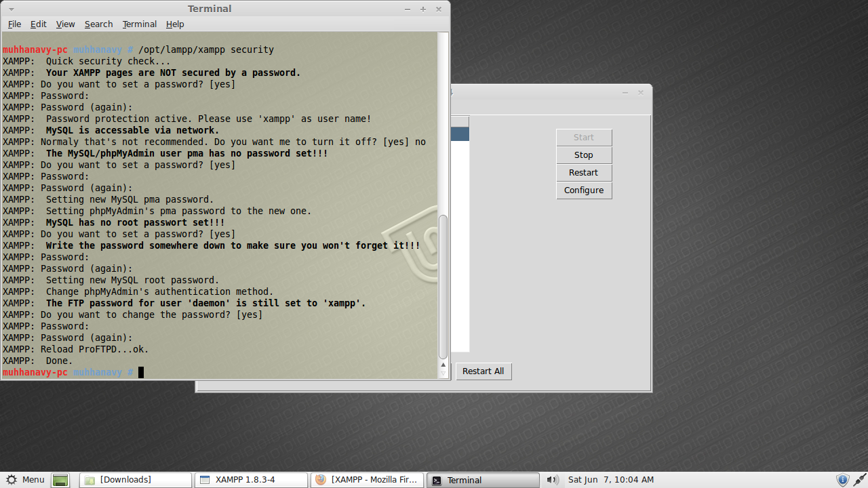Open the Search menu in Terminal

(x=98, y=24)
